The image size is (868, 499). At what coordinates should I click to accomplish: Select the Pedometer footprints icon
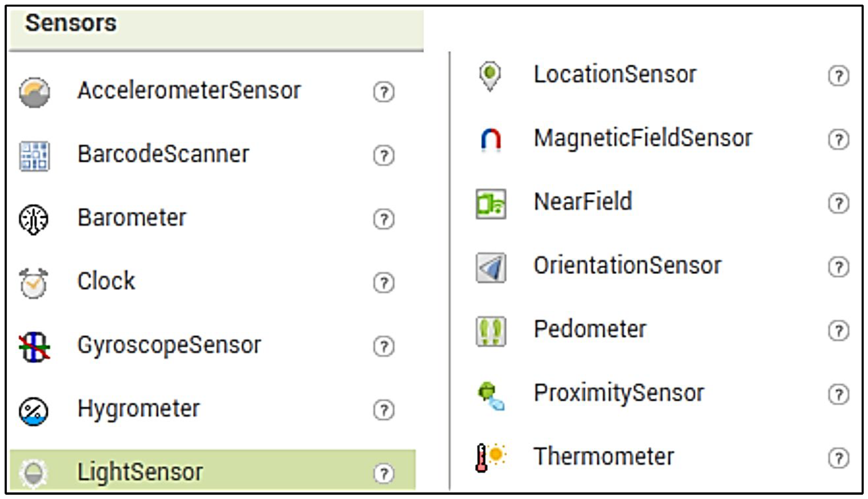(491, 331)
